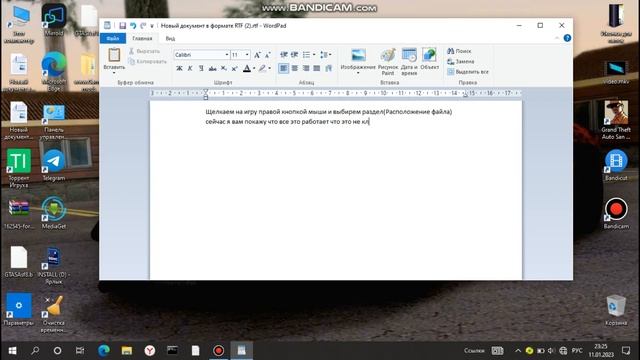Open Microsoft Edge desktop shortcut
640x360 pixels.
pos(53,71)
